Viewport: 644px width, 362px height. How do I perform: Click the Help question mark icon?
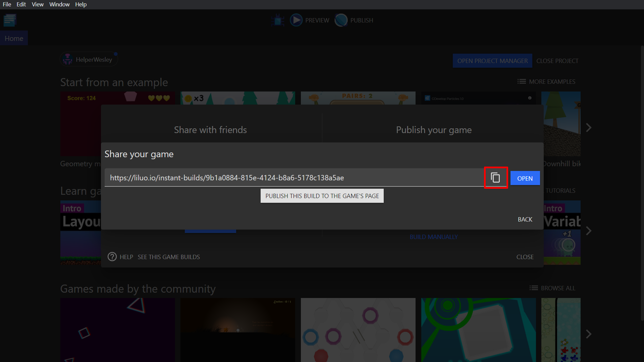pos(112,257)
